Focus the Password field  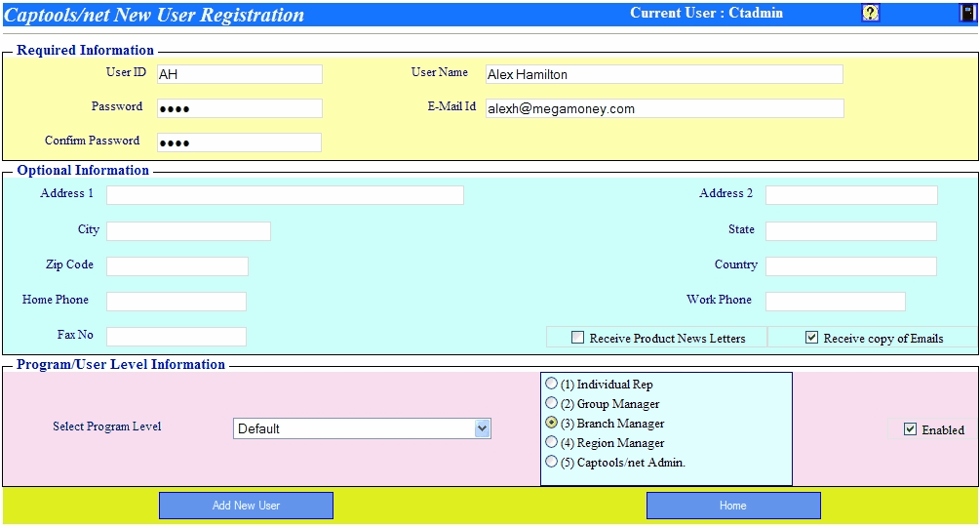[239, 108]
